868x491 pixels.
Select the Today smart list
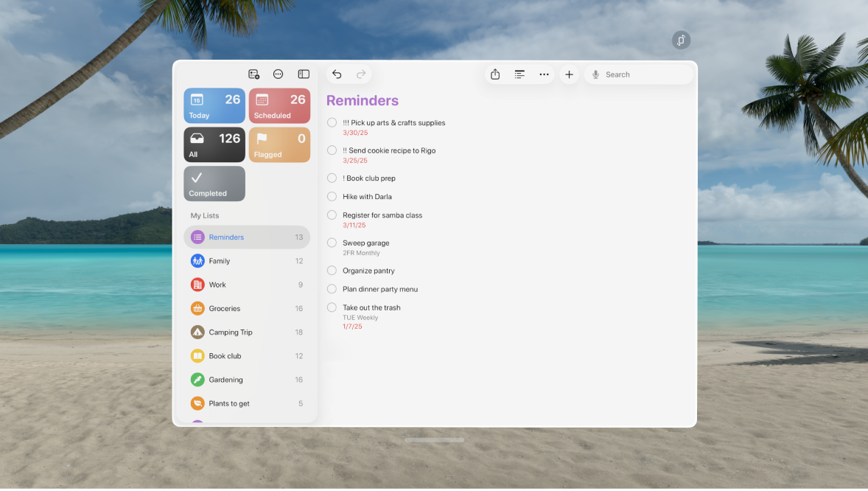(214, 105)
